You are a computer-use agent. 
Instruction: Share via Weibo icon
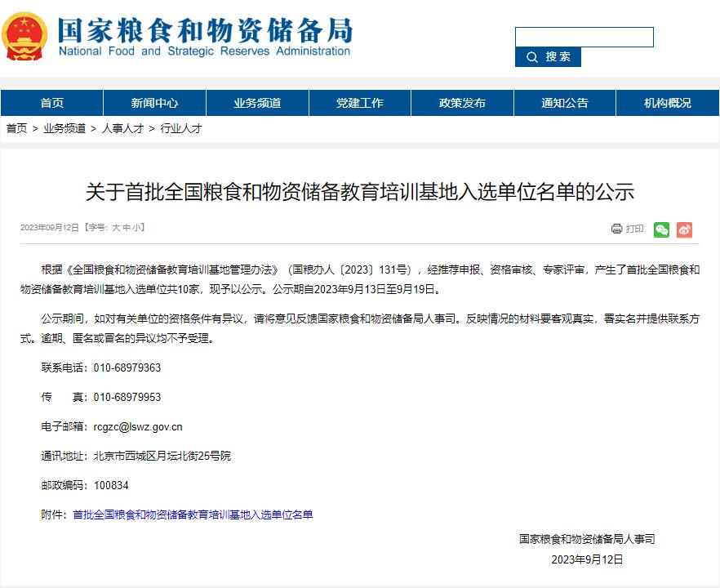pyautogui.click(x=684, y=229)
